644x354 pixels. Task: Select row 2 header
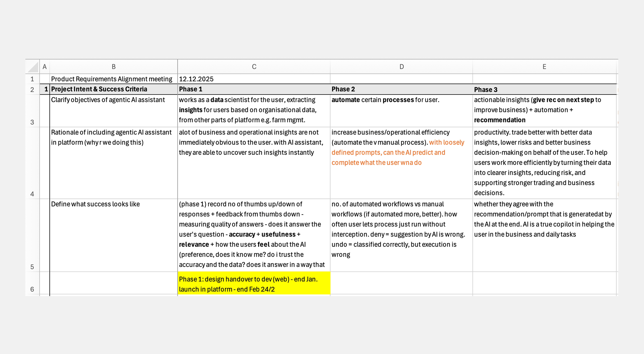(32, 89)
